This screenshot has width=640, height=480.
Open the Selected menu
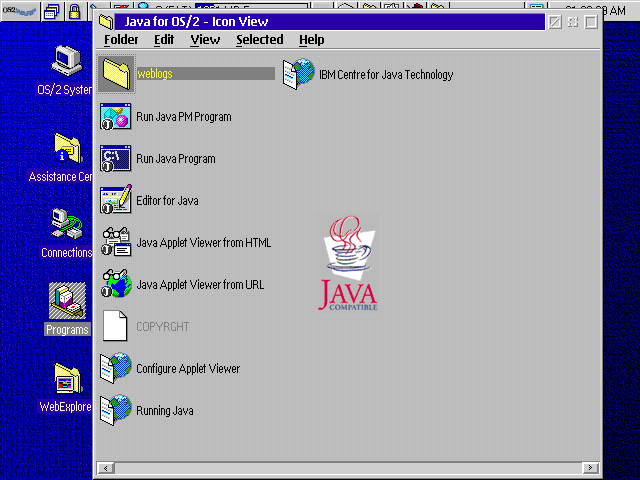click(x=260, y=40)
